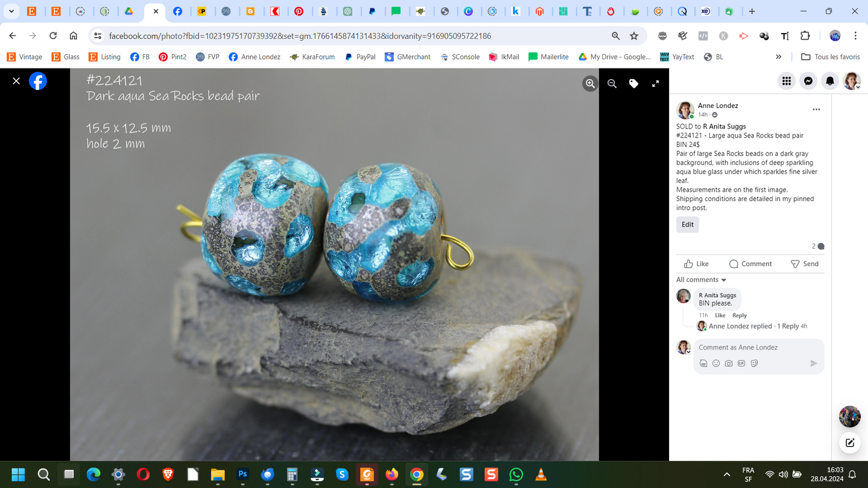Zoom out of the bead photo
The width and height of the screenshot is (868, 488).
tap(612, 84)
